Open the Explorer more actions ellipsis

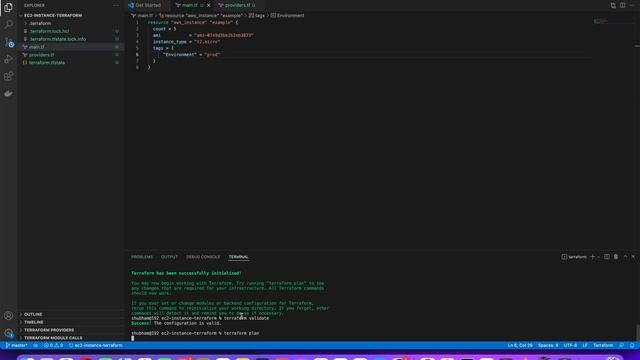tap(116, 5)
